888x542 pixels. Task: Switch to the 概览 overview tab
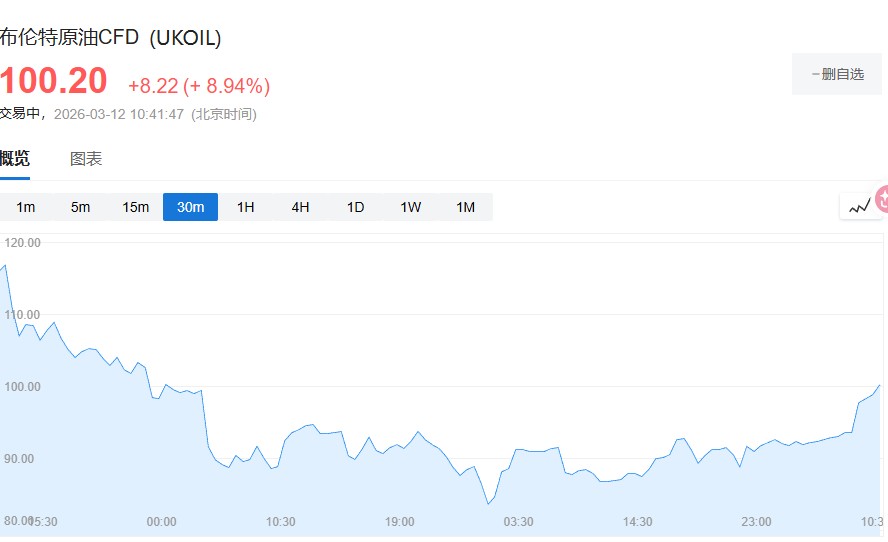click(x=15, y=158)
